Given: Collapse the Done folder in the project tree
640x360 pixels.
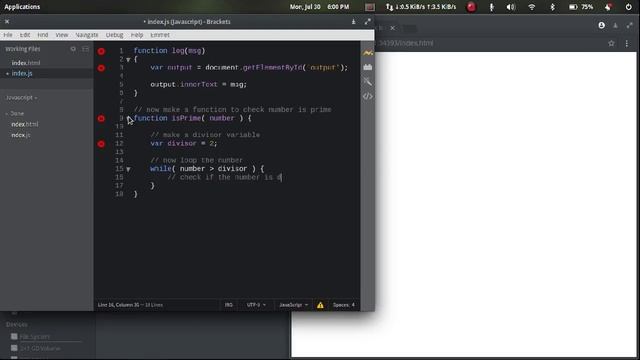Looking at the screenshot, I should 15,113.
